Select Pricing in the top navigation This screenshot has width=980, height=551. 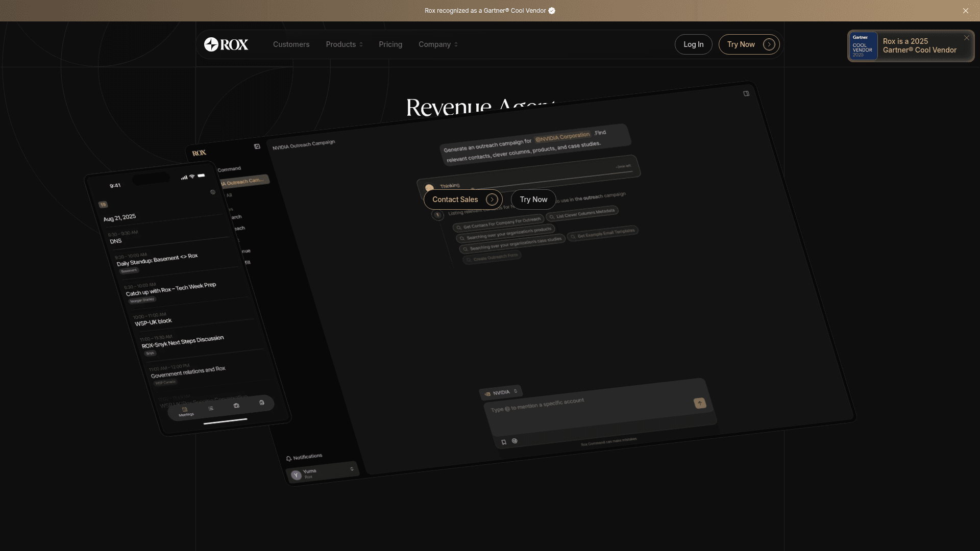[x=390, y=44]
